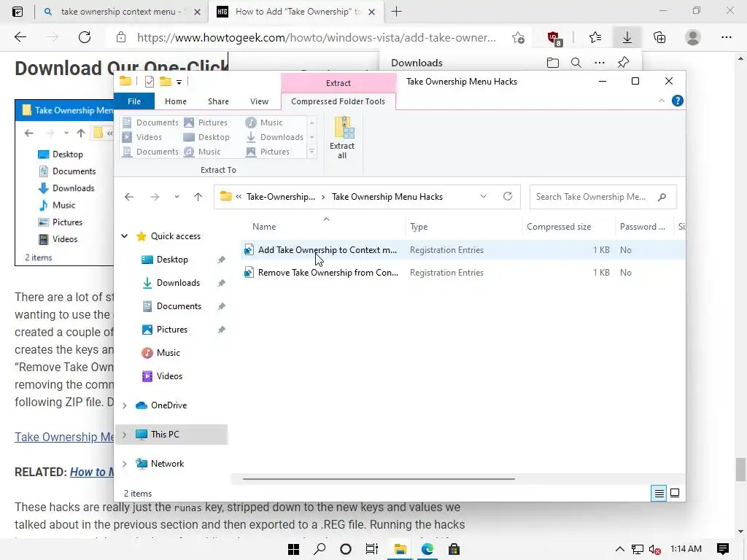Refresh the Explorer address bar
The height and width of the screenshot is (560, 747).
tap(508, 196)
